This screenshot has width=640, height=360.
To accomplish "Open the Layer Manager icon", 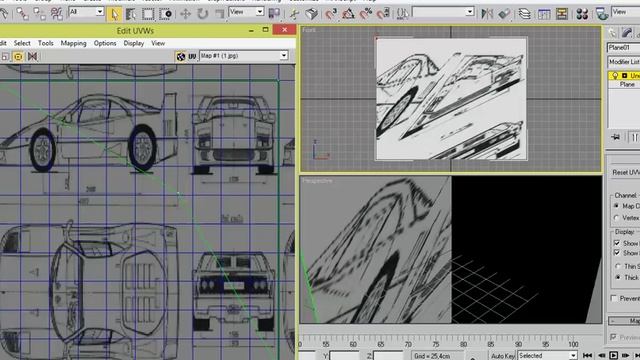I will click(524, 14).
